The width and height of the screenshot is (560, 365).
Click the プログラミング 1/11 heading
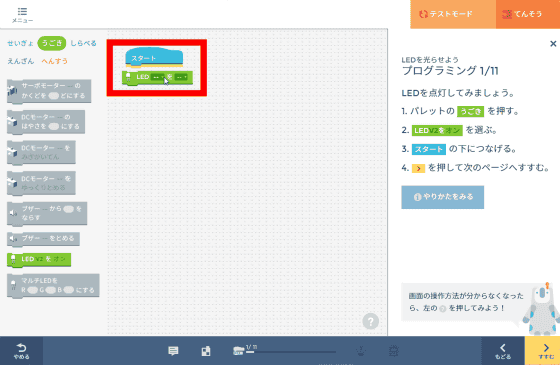(x=450, y=70)
